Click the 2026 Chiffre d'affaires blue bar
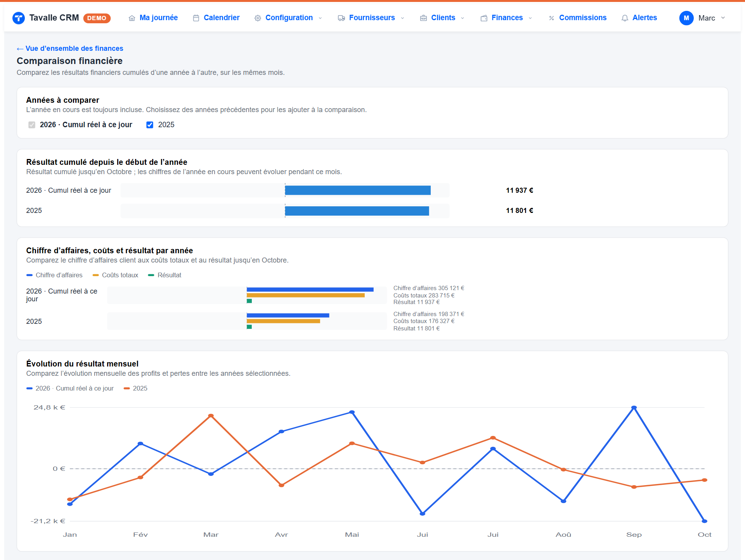745x560 pixels. pyautogui.click(x=310, y=290)
